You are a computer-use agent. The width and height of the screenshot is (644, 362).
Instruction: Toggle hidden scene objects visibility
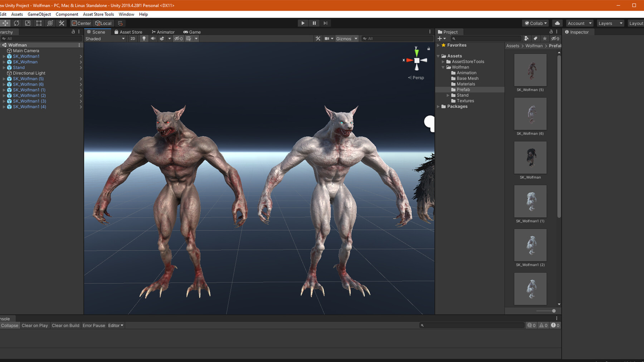179,39
